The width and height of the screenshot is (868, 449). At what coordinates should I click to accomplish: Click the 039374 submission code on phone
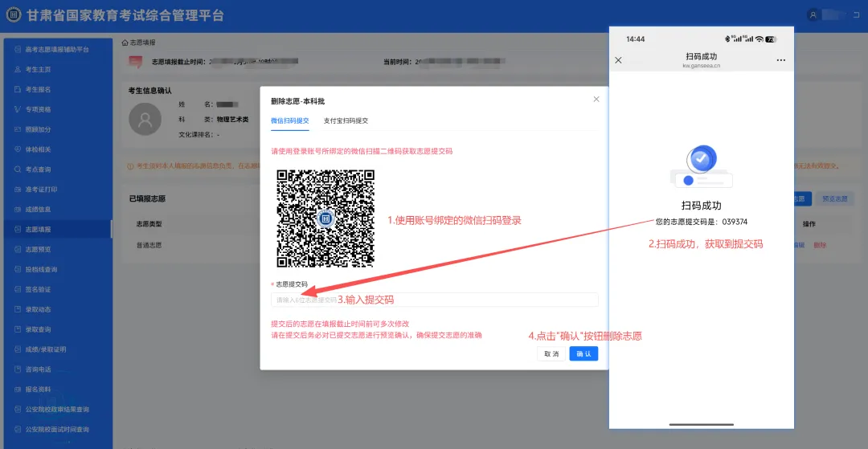click(735, 222)
